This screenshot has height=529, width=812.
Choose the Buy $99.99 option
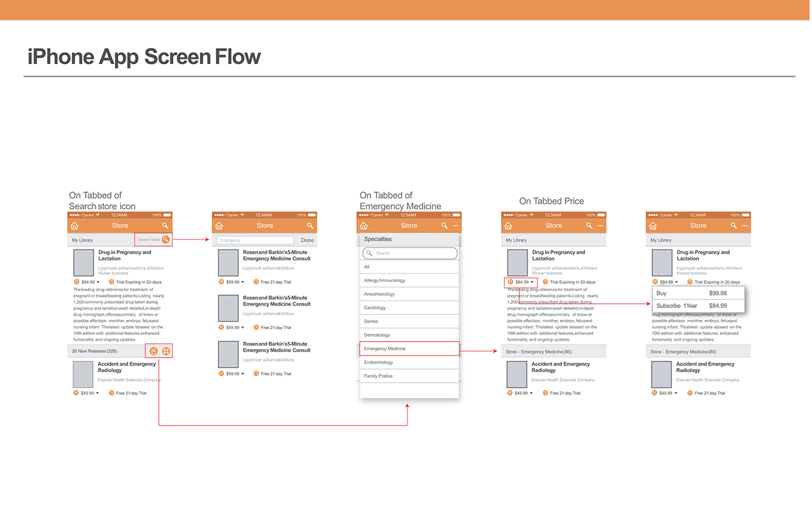pos(698,293)
